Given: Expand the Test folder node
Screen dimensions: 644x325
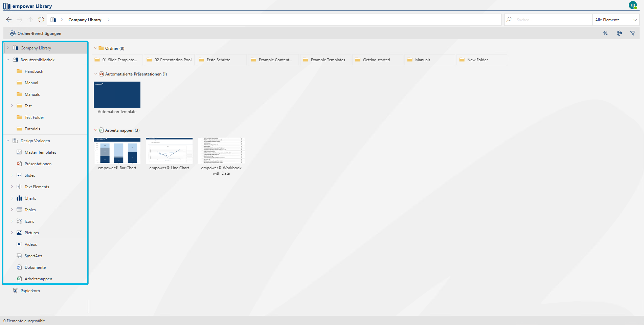Looking at the screenshot, I should 12,106.
